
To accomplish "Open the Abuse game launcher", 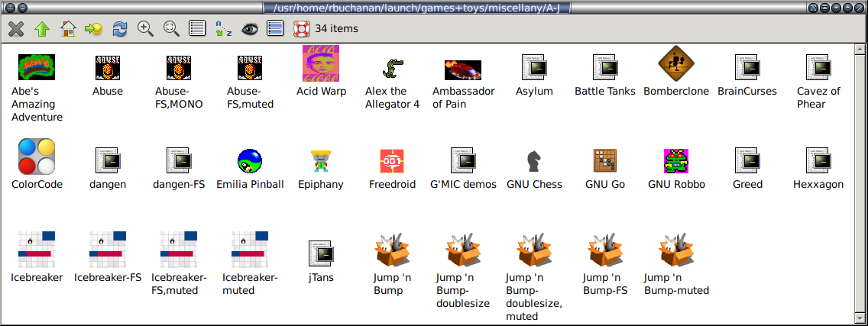I will coord(108,68).
